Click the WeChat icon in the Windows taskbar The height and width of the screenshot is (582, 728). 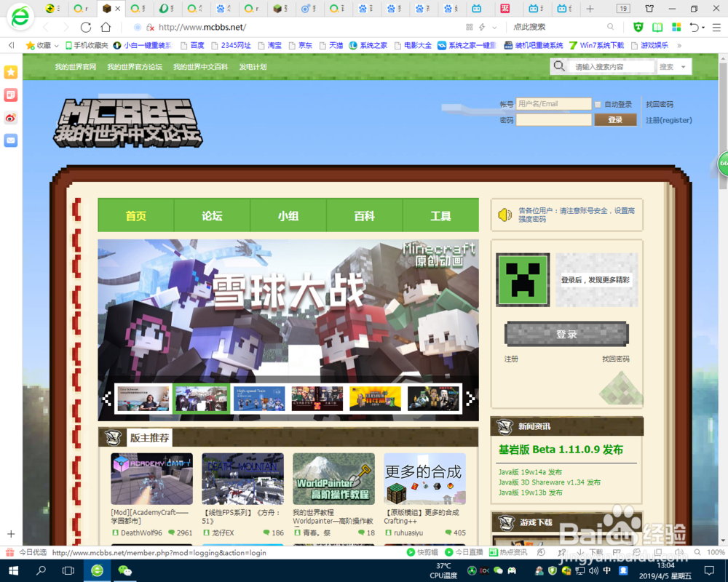(x=497, y=570)
